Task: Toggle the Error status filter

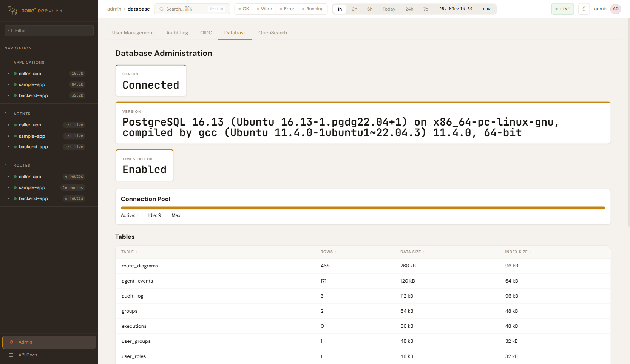Action: pos(287,9)
